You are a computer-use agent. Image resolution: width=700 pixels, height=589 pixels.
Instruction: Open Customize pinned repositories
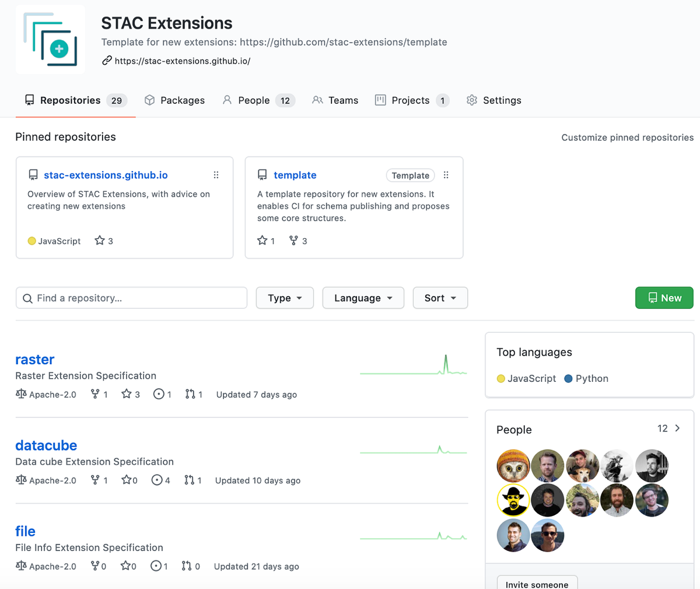628,138
